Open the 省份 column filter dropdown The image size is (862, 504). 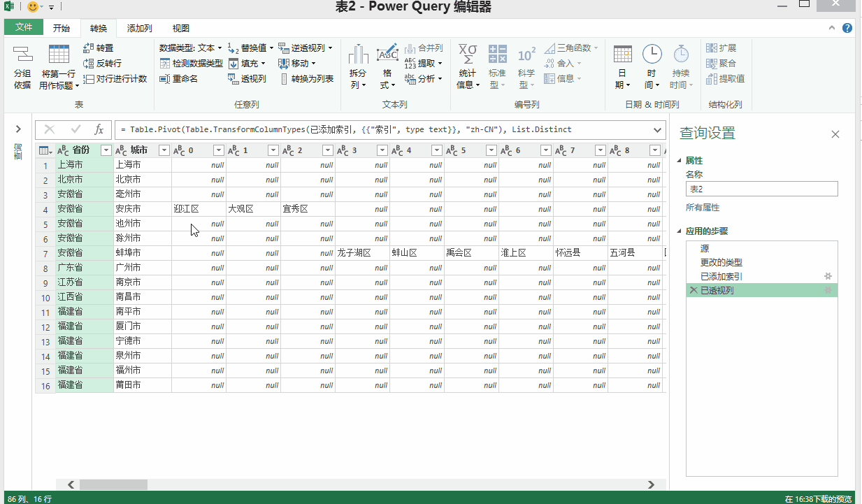(106, 150)
